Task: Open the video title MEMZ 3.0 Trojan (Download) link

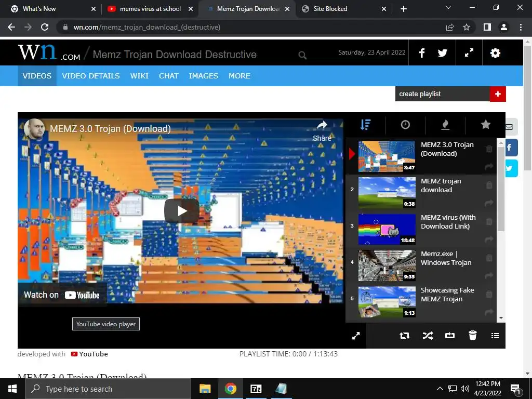Action: click(x=110, y=129)
